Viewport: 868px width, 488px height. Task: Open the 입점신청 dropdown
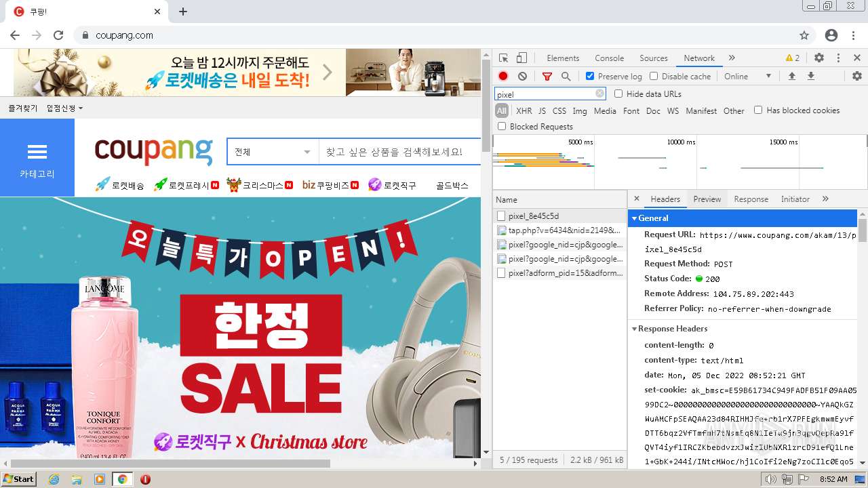[x=64, y=108]
